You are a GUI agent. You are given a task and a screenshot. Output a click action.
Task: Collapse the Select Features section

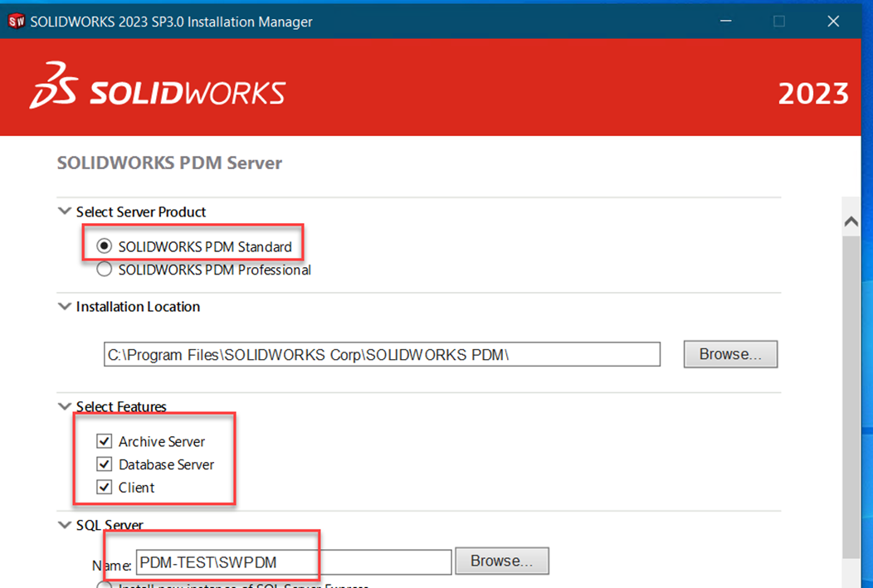coord(65,406)
